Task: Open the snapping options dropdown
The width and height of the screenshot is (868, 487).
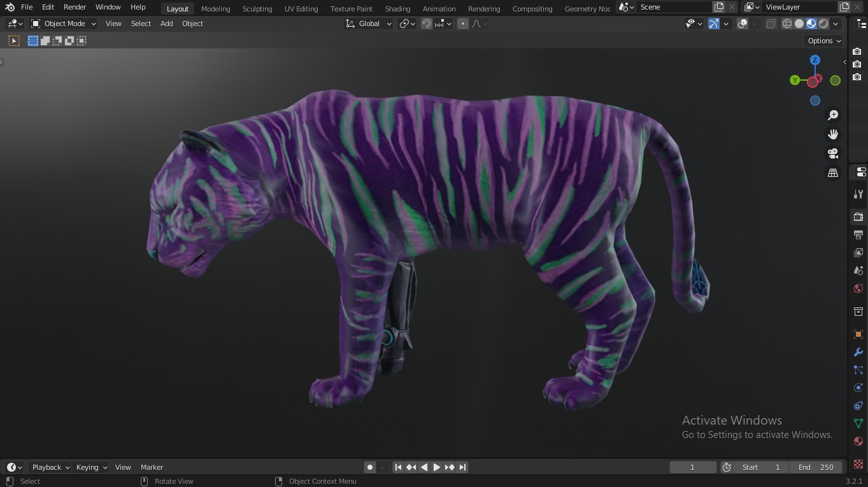Action: [x=443, y=24]
